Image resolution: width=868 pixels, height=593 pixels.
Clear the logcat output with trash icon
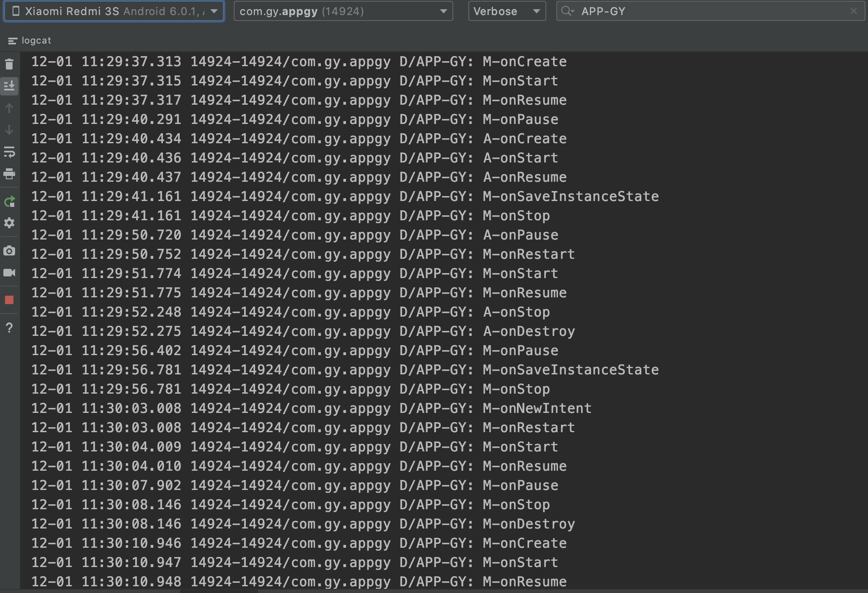tap(9, 64)
